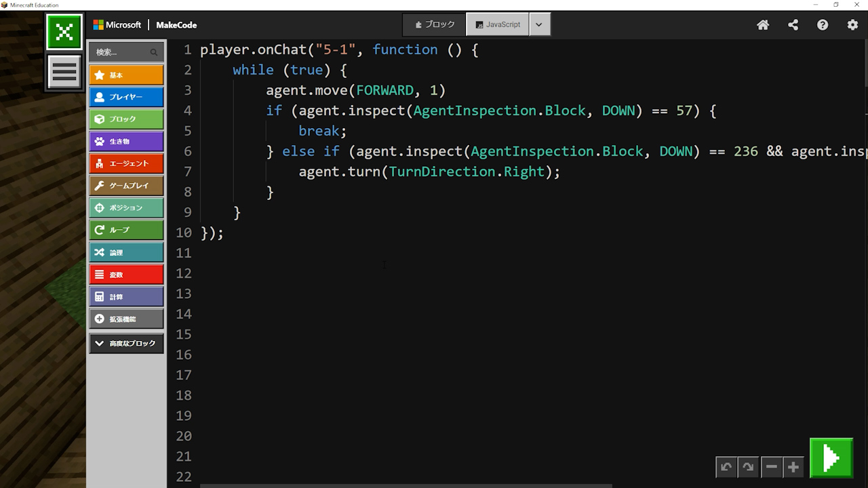The height and width of the screenshot is (488, 868).
Task: Zoom out the code editor
Action: [771, 467]
